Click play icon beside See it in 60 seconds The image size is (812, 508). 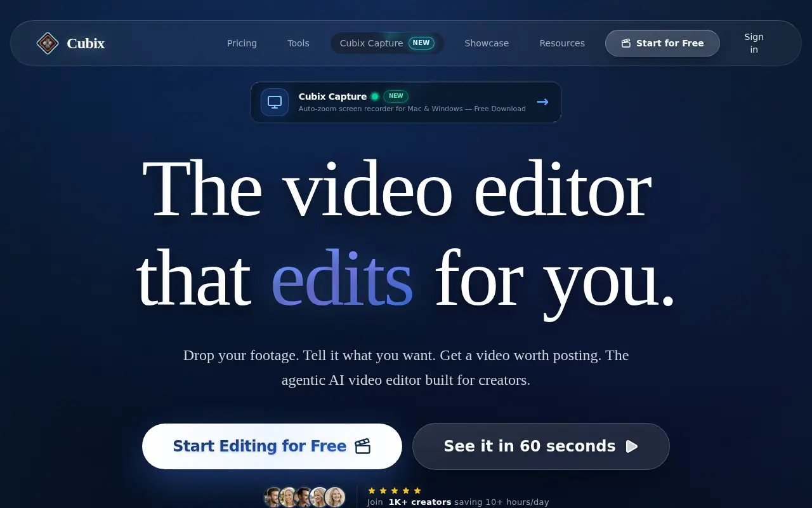pyautogui.click(x=631, y=446)
